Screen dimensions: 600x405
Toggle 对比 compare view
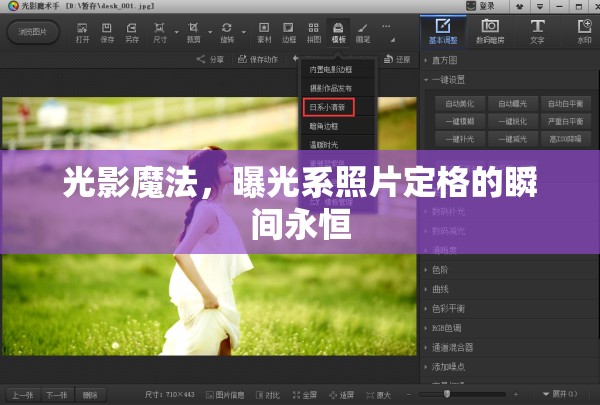click(x=268, y=395)
